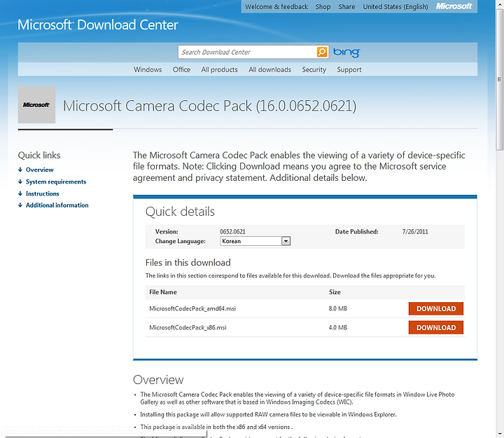Viewport: 504px width, 438px height.
Task: Download MicrosoftCodecPack_amd64.msi
Action: pyautogui.click(x=436, y=308)
